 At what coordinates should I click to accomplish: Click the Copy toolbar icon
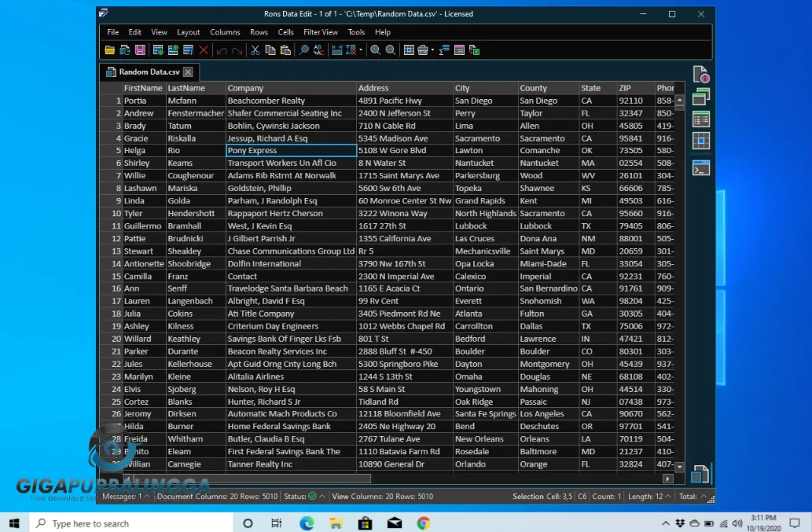pos(270,50)
